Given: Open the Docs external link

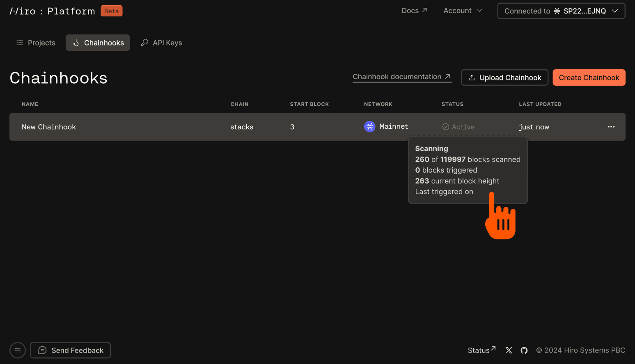Looking at the screenshot, I should pyautogui.click(x=414, y=11).
